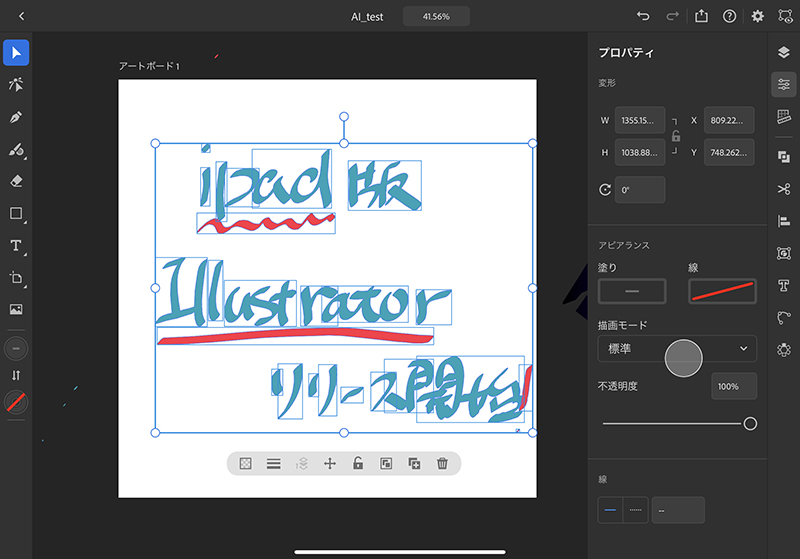Open the 描画モード blend mode dropdown
This screenshot has height=559, width=800.
[x=677, y=349]
